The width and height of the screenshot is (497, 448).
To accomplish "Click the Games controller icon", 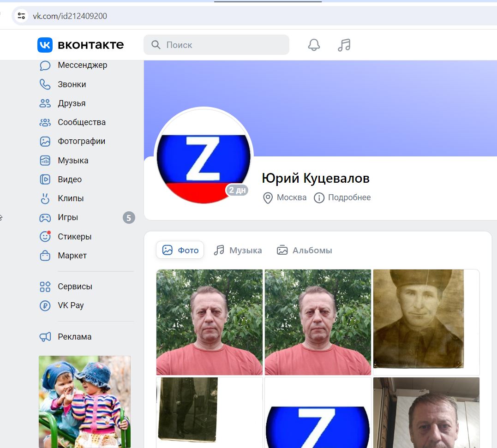I will click(x=45, y=218).
